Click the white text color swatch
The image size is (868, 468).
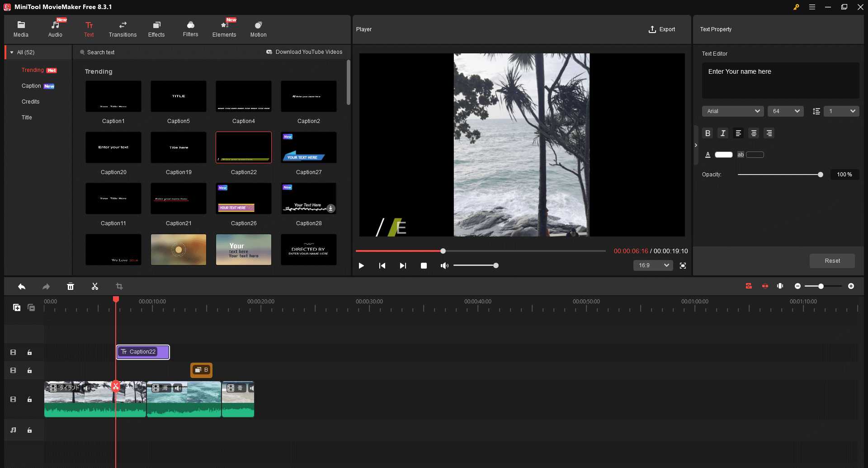[x=723, y=155]
